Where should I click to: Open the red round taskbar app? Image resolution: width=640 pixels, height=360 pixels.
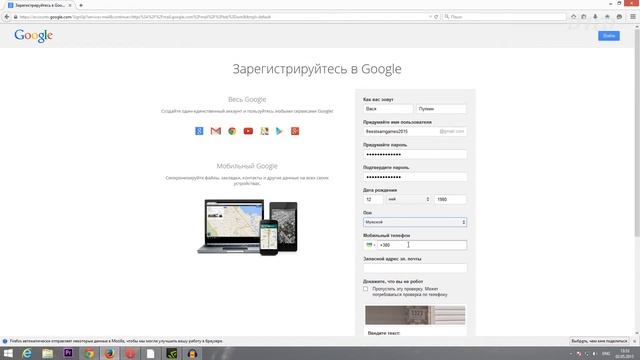click(130, 353)
